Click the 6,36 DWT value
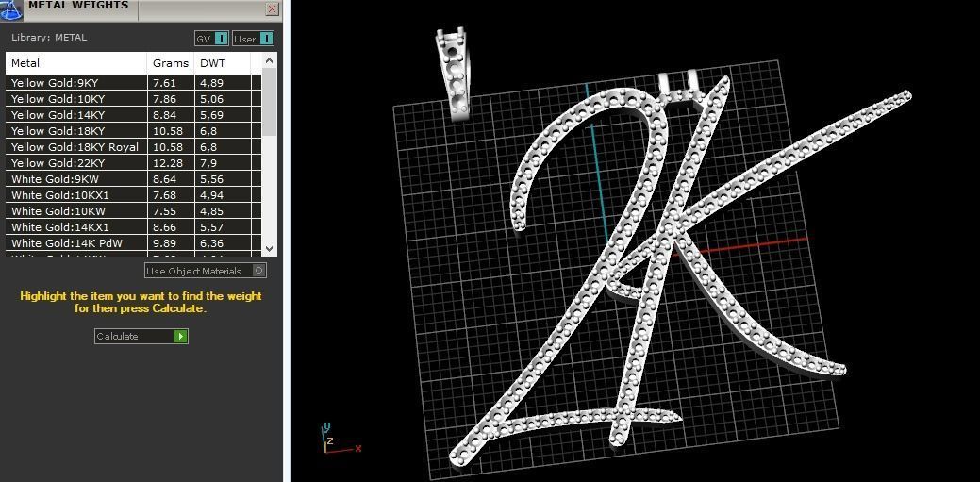Screen dimensions: 980x482 tap(211, 243)
